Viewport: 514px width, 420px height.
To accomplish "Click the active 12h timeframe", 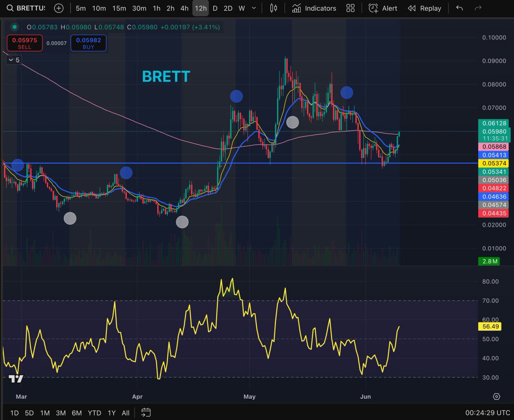I will pos(200,8).
